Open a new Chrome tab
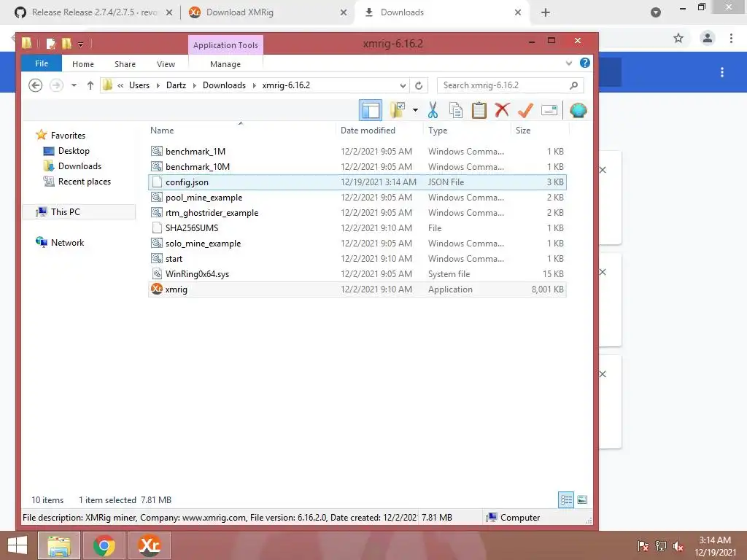747x560 pixels. coord(546,12)
